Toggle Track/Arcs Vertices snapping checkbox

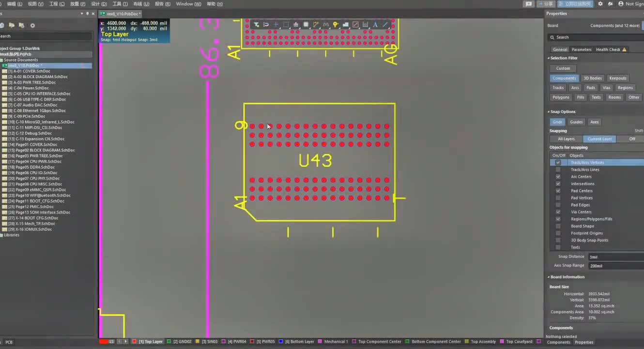coord(558,162)
